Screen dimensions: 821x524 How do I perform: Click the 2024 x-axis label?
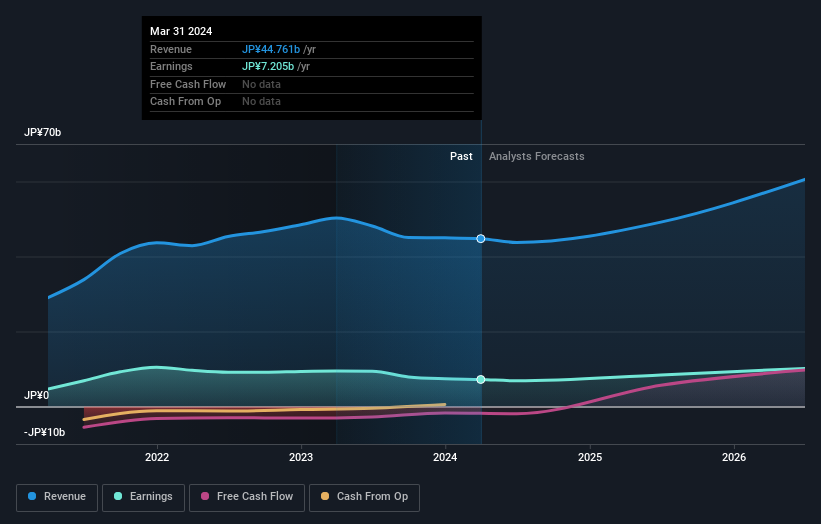[445, 458]
